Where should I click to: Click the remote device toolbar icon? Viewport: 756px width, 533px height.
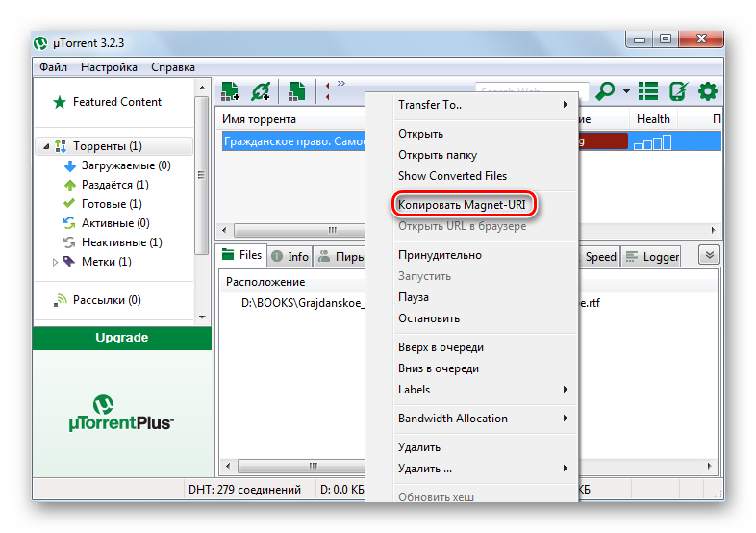click(x=678, y=91)
